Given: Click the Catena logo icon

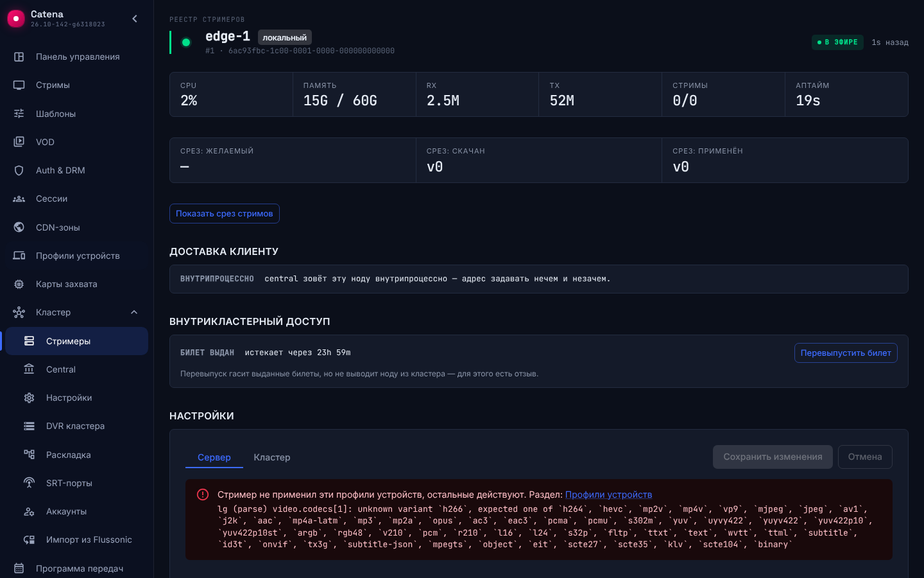Looking at the screenshot, I should point(16,19).
